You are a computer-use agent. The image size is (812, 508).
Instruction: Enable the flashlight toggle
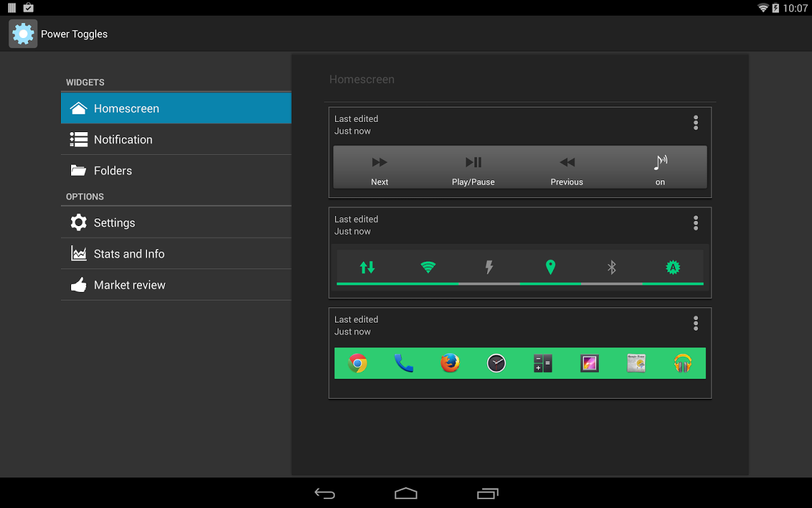click(x=488, y=268)
